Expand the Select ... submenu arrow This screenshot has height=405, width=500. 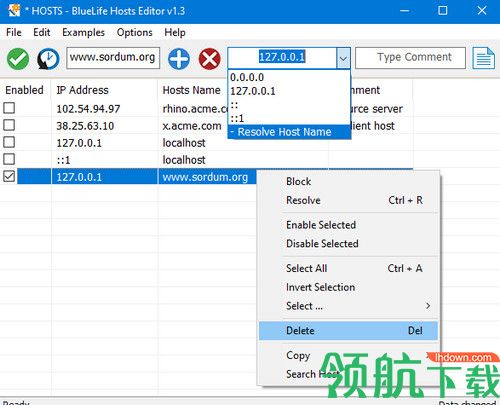point(428,306)
